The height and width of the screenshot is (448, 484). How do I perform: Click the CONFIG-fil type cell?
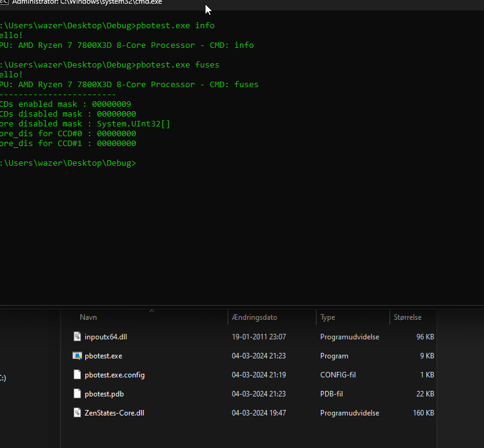pyautogui.click(x=337, y=374)
